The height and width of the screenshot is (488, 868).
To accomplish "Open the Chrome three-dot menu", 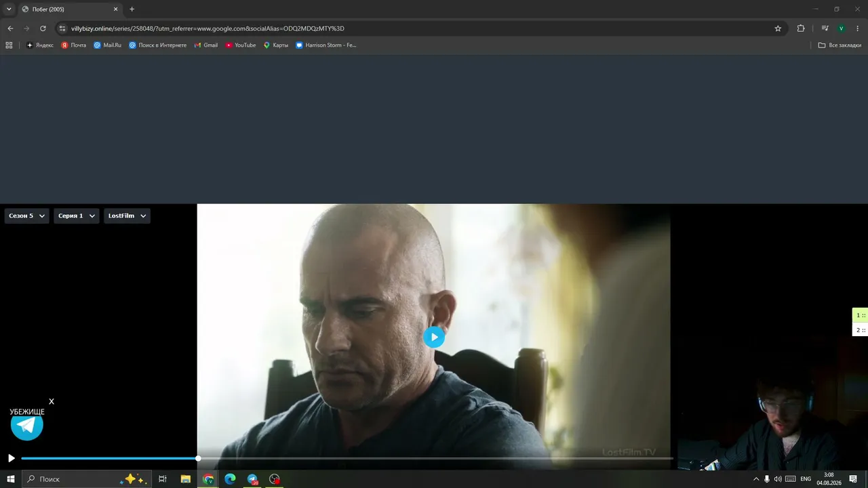I will [x=858, y=28].
